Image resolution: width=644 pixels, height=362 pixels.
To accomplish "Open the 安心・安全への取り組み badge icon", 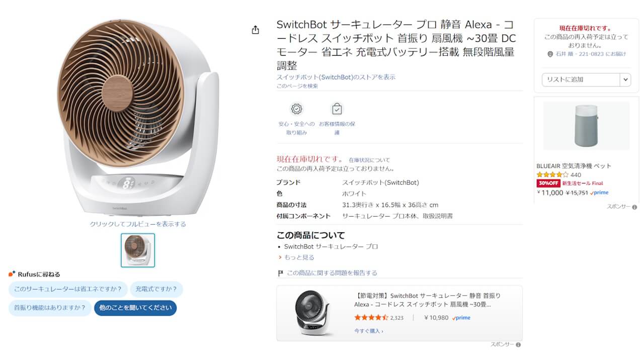I will point(296,109).
